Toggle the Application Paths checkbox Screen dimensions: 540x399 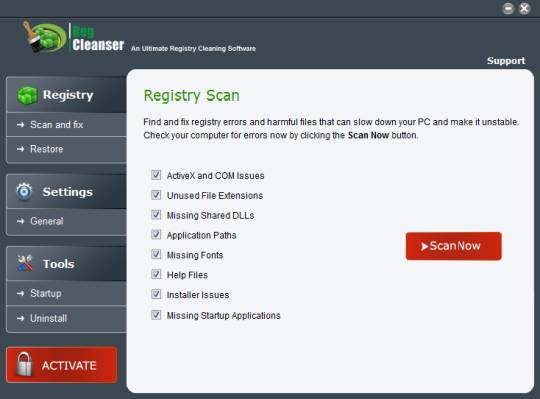(x=156, y=234)
